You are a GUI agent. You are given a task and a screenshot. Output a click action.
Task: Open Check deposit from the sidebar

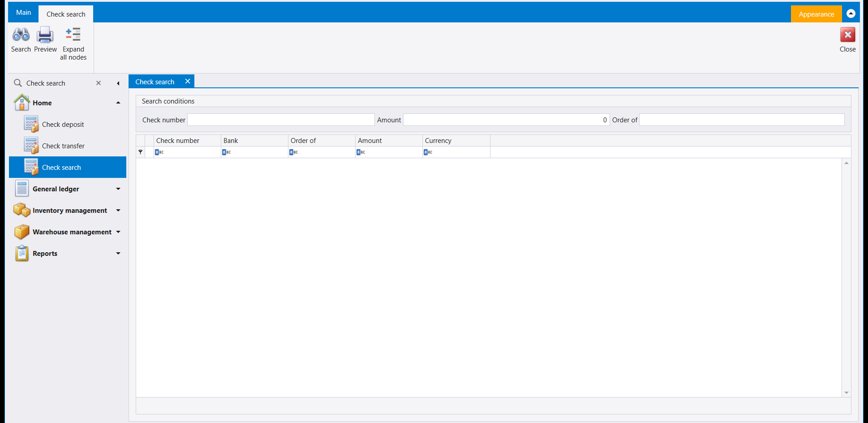click(x=68, y=124)
